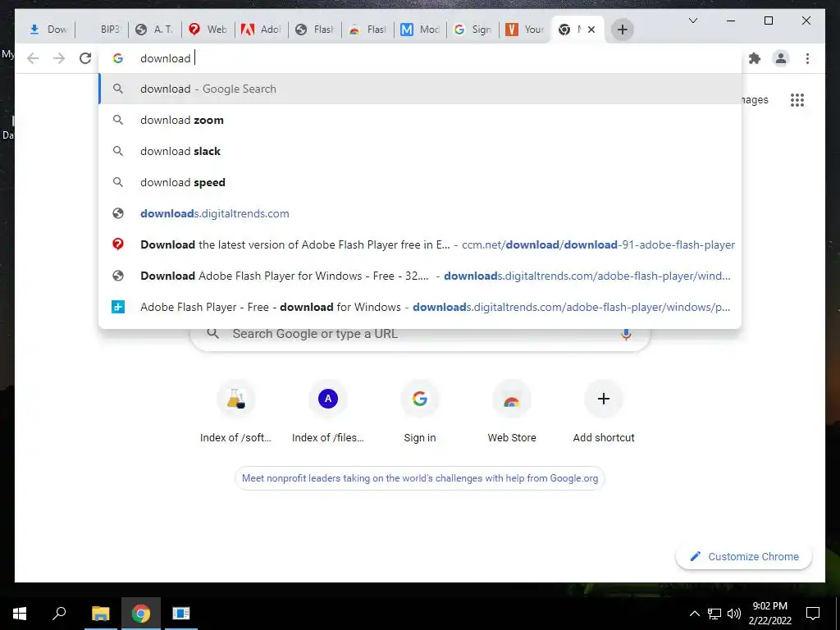840x630 pixels.
Task: Open 'Adobe Flash Player - Free - download' suggestion
Action: tap(420, 307)
